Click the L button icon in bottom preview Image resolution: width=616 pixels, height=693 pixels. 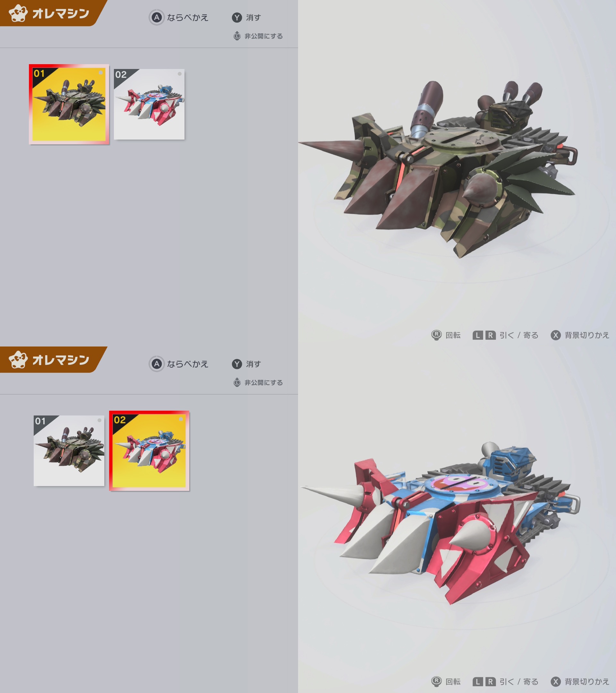(x=478, y=682)
